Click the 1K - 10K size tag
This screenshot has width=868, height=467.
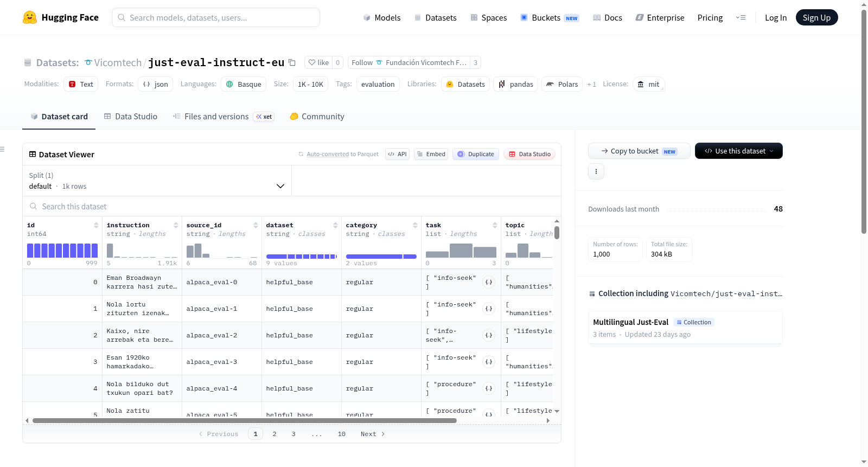311,84
